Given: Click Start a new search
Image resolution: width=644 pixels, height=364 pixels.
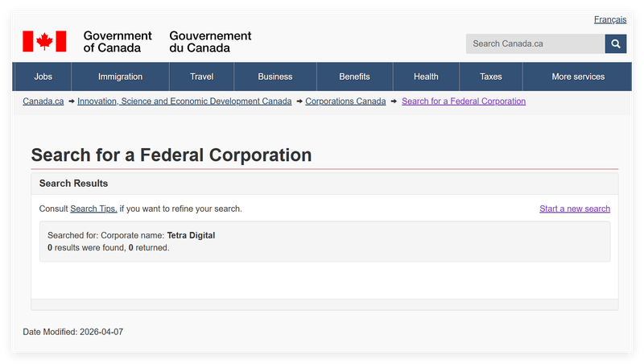Looking at the screenshot, I should 575,209.
